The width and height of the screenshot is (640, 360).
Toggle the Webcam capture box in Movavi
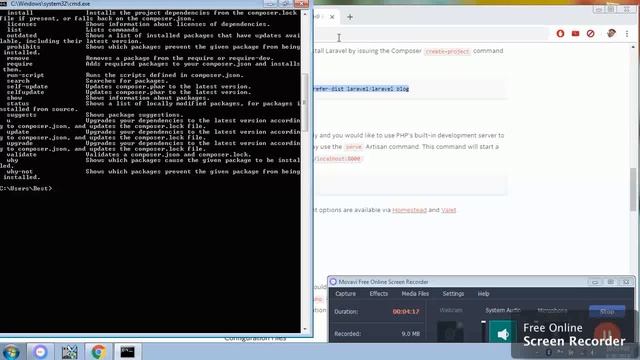450,331
